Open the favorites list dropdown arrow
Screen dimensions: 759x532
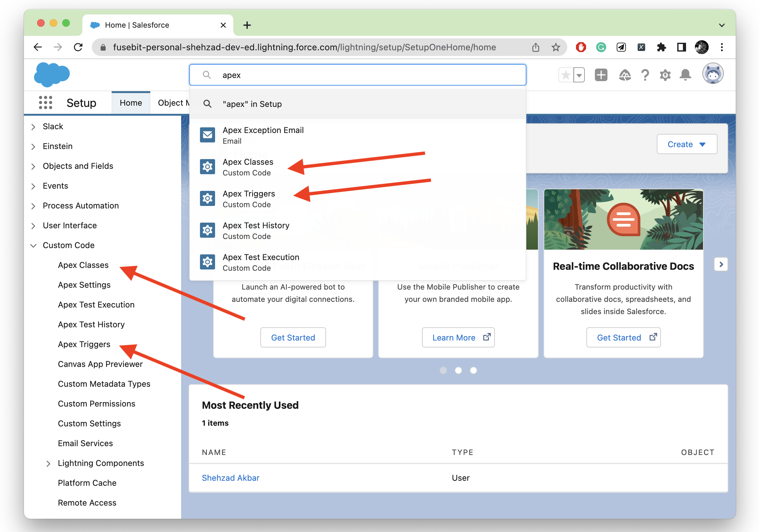[x=579, y=75]
